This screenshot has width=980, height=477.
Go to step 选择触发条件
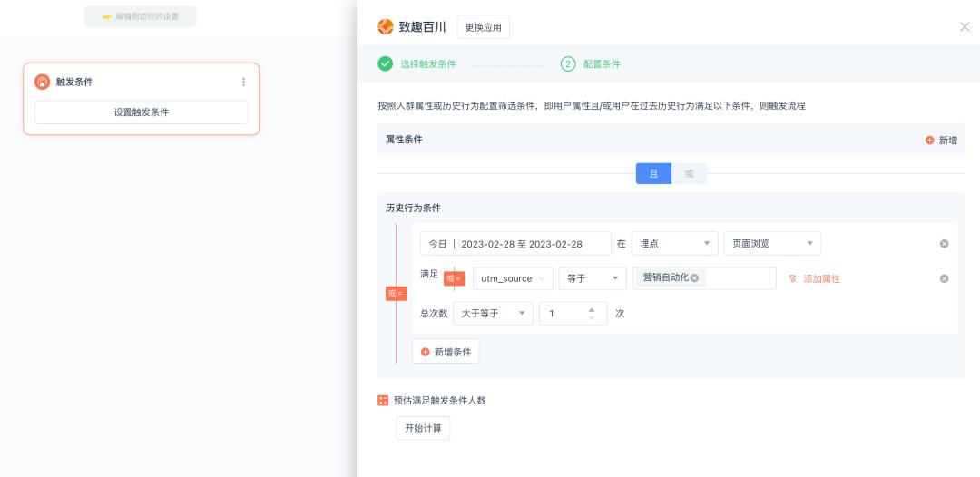point(428,64)
